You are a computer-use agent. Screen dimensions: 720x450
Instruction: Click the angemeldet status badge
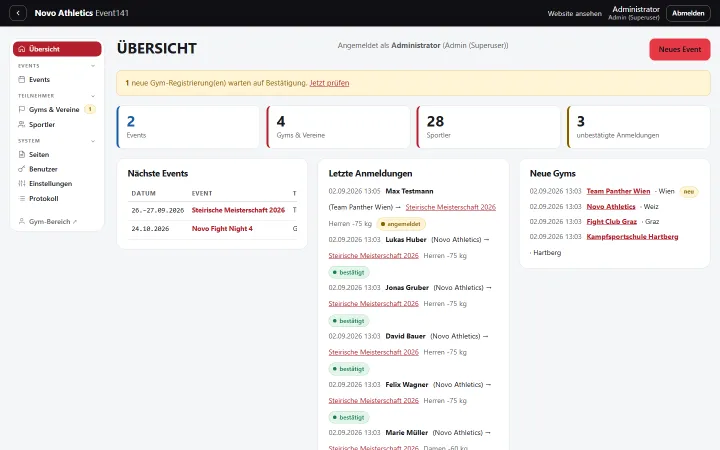tap(401, 224)
